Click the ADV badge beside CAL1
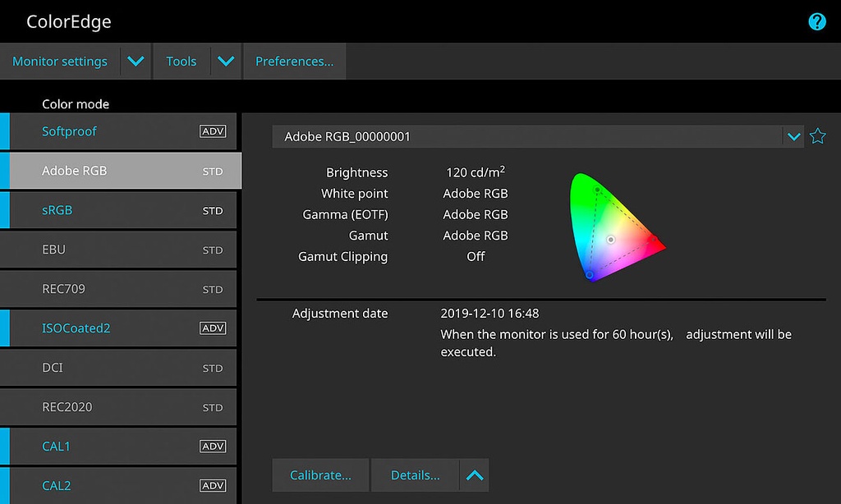This screenshot has width=841, height=504. pos(213,446)
